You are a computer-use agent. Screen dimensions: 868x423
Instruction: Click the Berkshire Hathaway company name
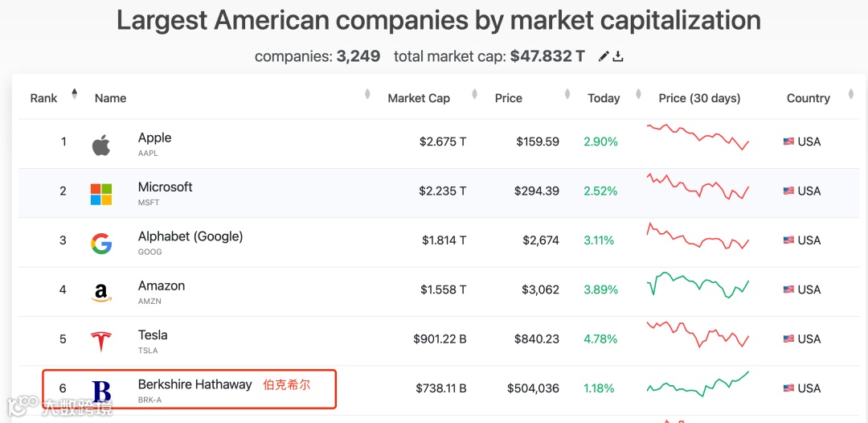[195, 384]
